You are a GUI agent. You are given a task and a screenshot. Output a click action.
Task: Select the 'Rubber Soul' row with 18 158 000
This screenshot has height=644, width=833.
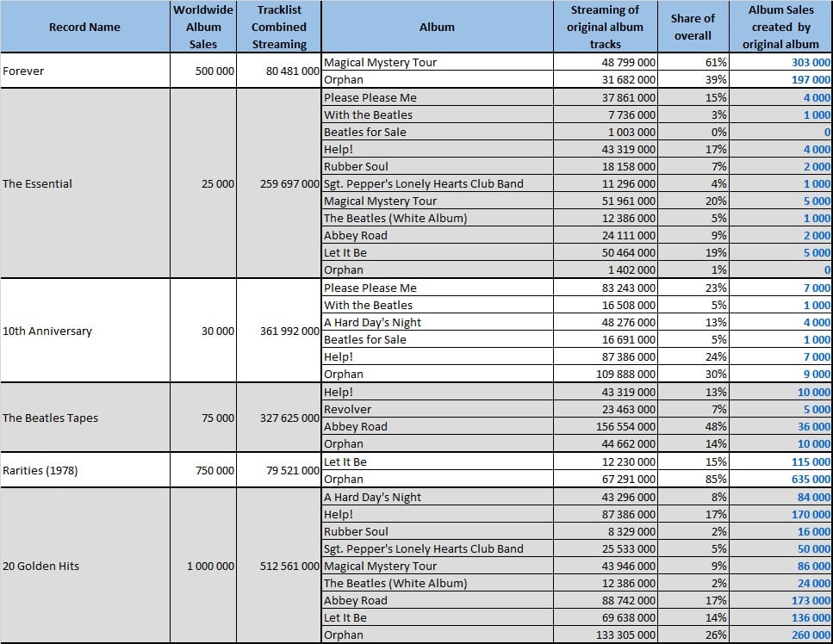(438, 166)
